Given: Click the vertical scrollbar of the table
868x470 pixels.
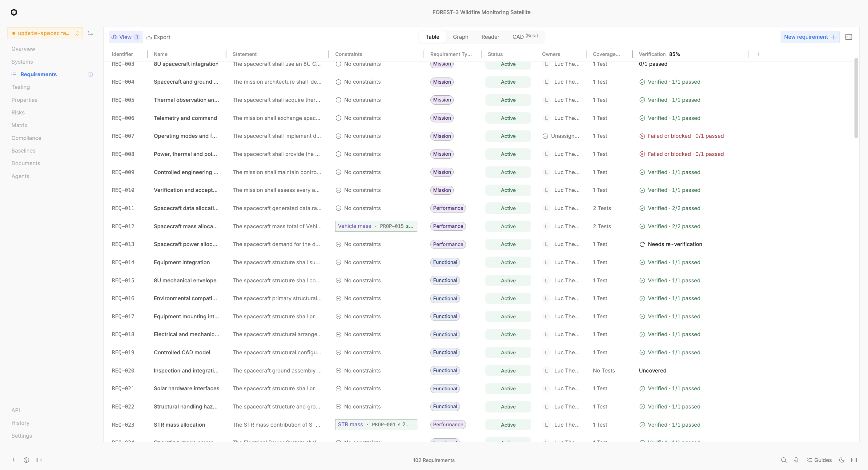Looking at the screenshot, I should coord(856,98).
